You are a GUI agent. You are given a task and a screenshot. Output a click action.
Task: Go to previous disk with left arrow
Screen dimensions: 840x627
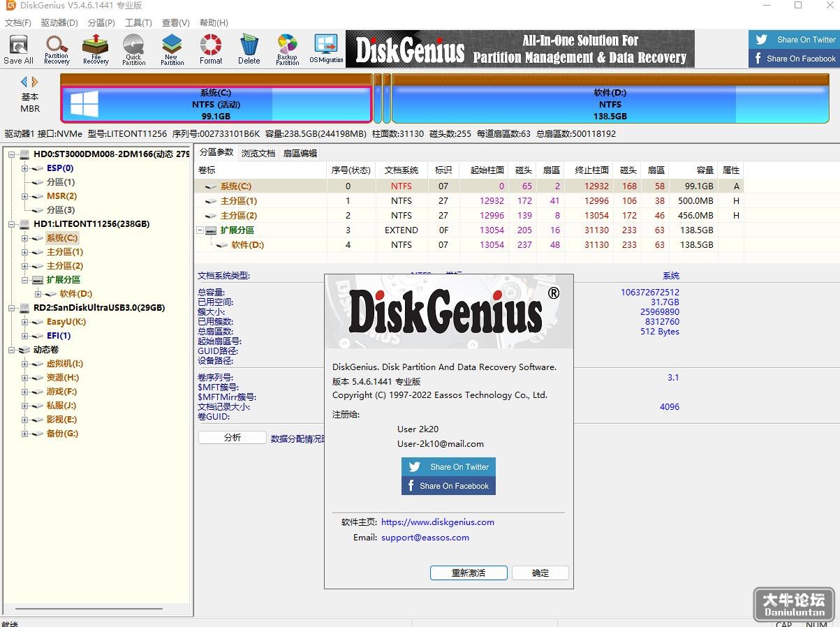[24, 82]
